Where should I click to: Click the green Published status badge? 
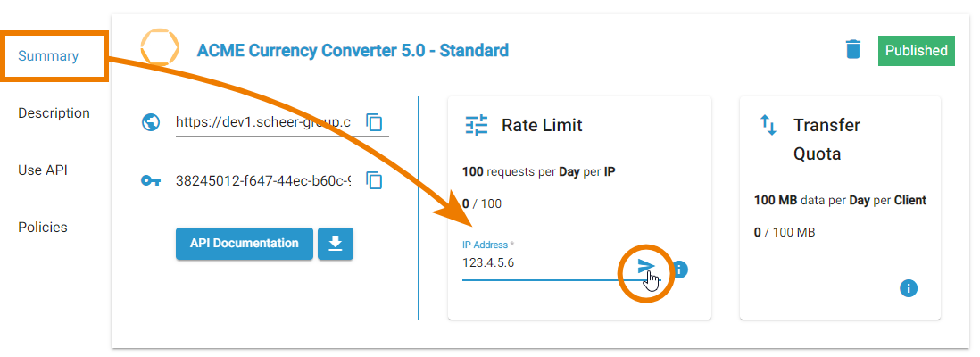(916, 51)
